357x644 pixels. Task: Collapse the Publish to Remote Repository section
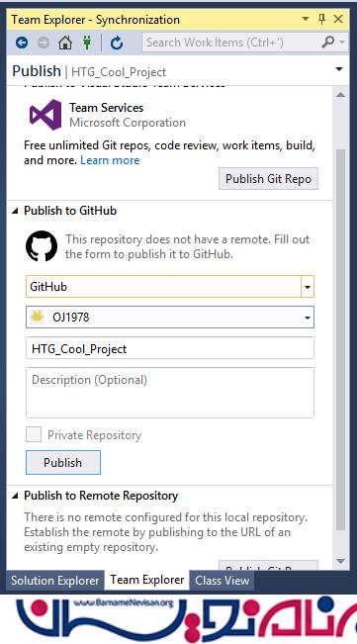pos(15,496)
